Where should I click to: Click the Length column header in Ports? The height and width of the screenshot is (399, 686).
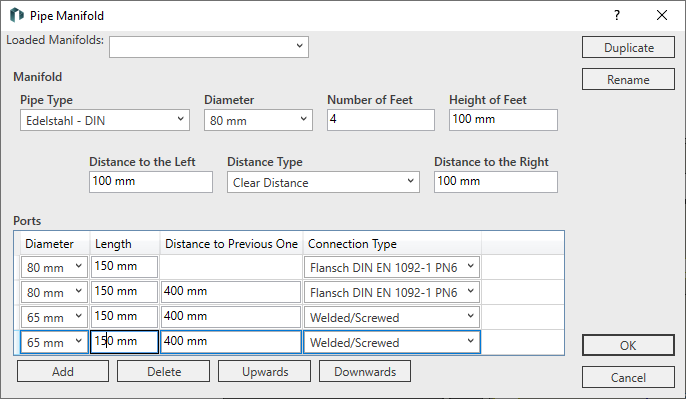(x=125, y=244)
